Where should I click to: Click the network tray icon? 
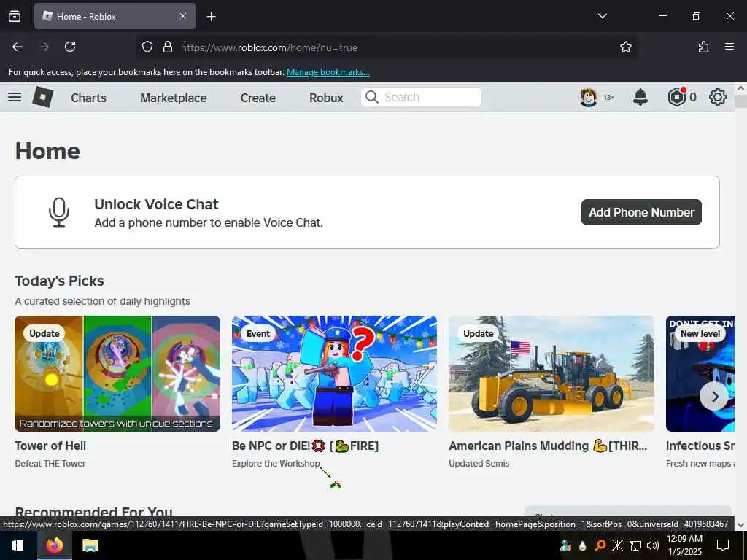coord(635,545)
